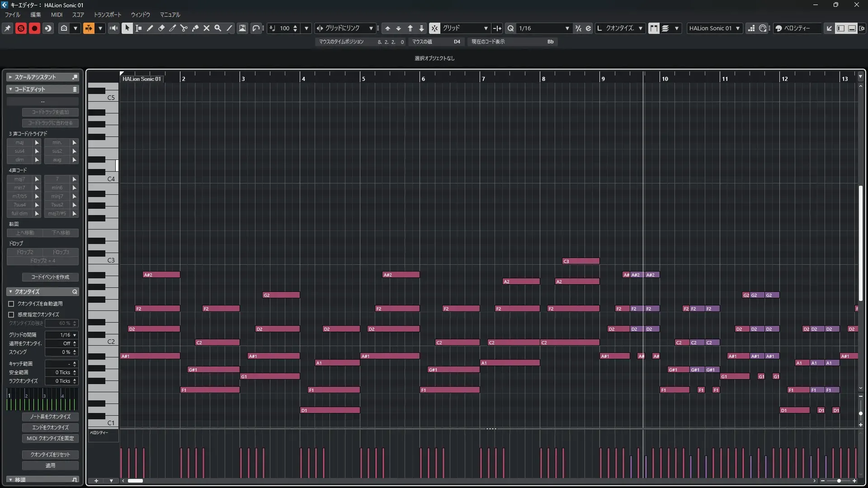Collapse the コードエディット section
This screenshot has height=488, width=868.
[10, 89]
